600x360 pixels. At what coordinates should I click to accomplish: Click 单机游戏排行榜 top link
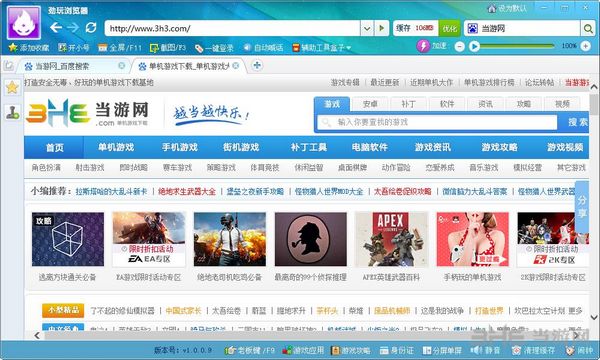pos(489,83)
